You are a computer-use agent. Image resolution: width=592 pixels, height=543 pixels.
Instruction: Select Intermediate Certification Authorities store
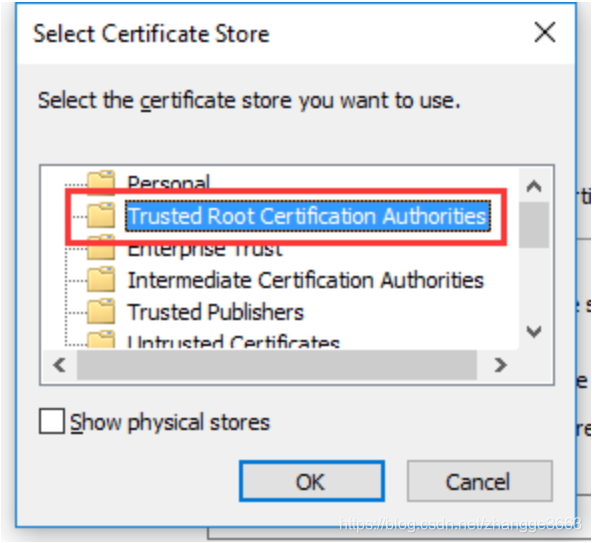306,280
